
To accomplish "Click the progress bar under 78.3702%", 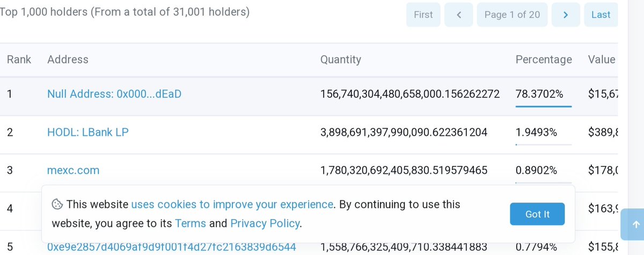I will click(544, 106).
